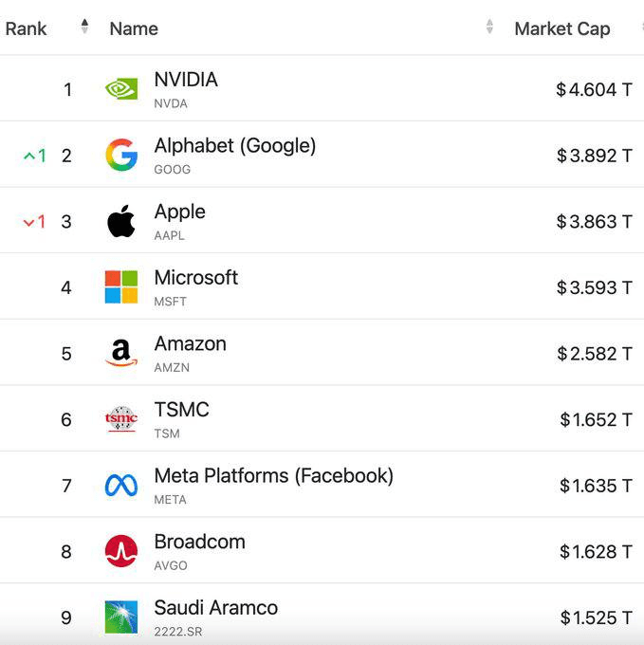Click the Amazon logo icon
The width and height of the screenshot is (644, 645).
(x=121, y=353)
